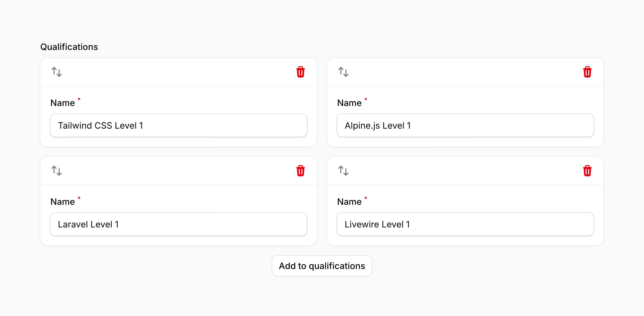Click the reorder arrows on the Tailwind CSS card

click(x=57, y=72)
